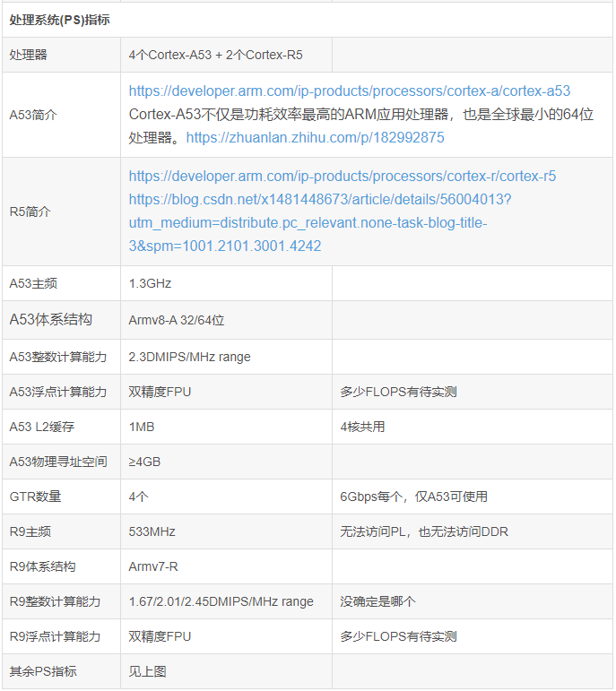Open the zhuanlan.zhihu.com article link
The image size is (616, 691).
point(315,137)
